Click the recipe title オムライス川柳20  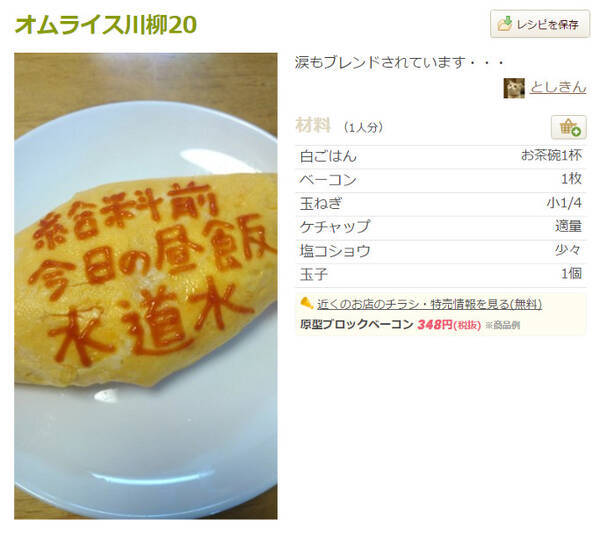coord(106,25)
